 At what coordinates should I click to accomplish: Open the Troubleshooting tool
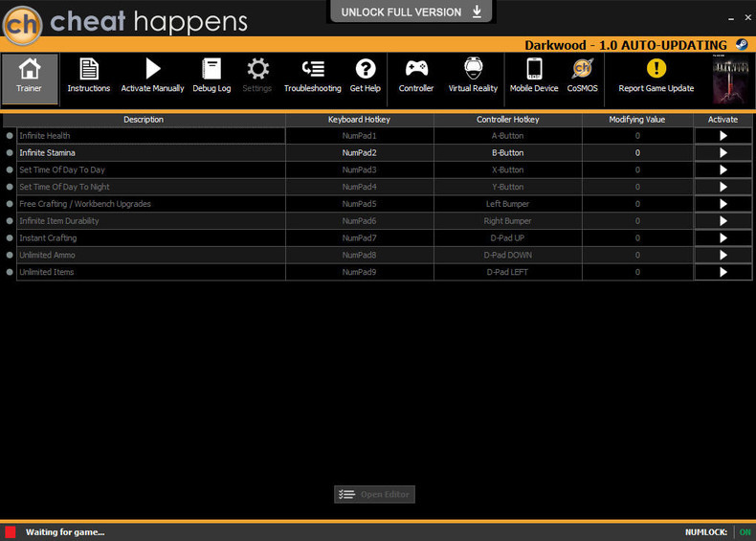tap(312, 76)
